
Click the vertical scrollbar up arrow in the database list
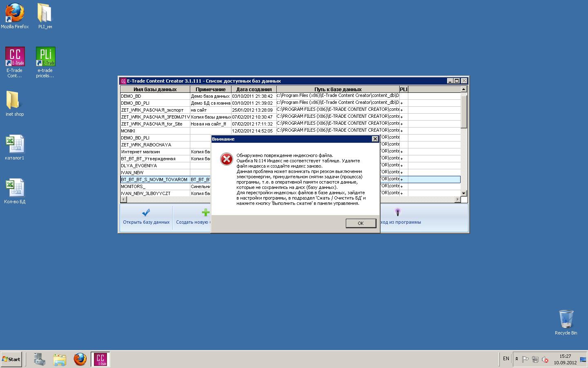[463, 89]
